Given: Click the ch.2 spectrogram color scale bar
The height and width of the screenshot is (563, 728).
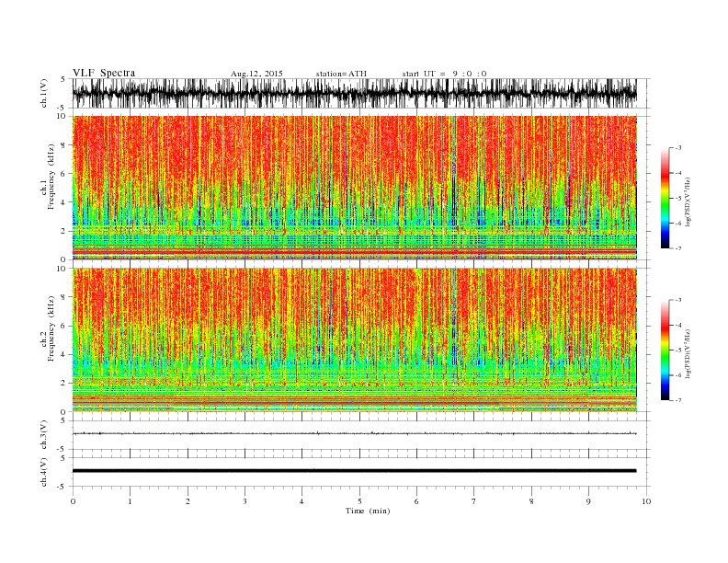Looking at the screenshot, I should pyautogui.click(x=665, y=350).
